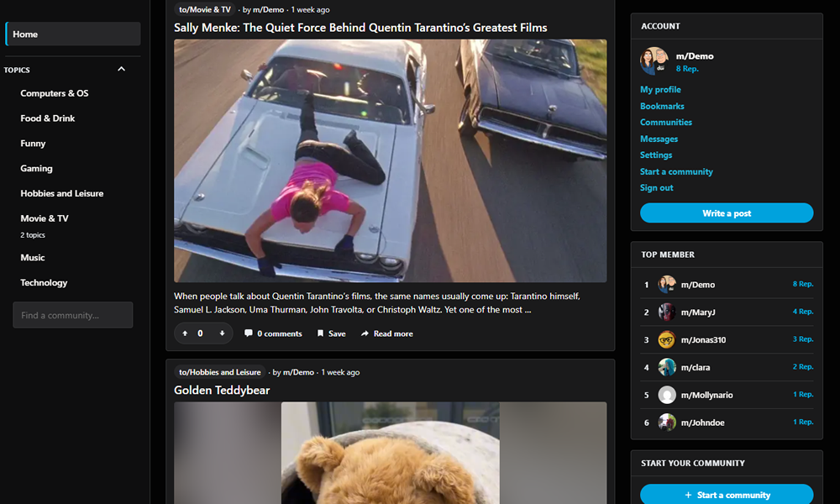Open Bookmarks link
Image resolution: width=840 pixels, height=504 pixels.
coord(662,106)
